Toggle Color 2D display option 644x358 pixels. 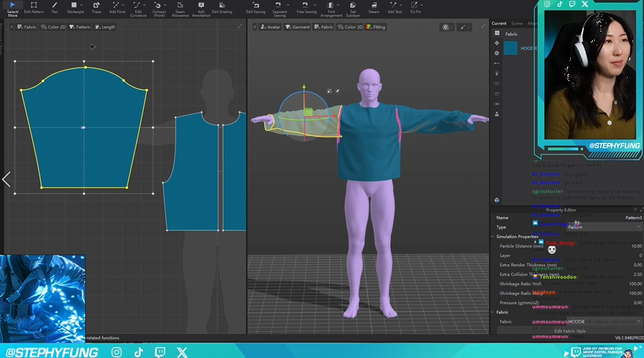point(53,27)
